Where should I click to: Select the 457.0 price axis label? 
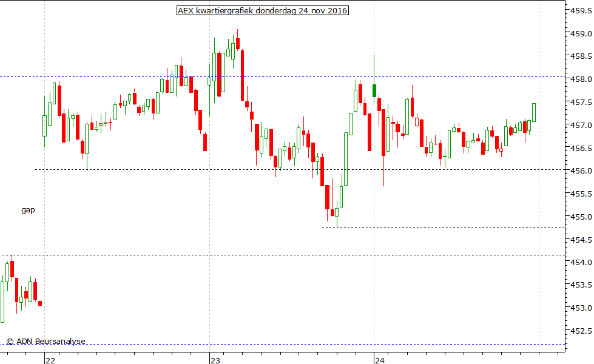[581, 126]
